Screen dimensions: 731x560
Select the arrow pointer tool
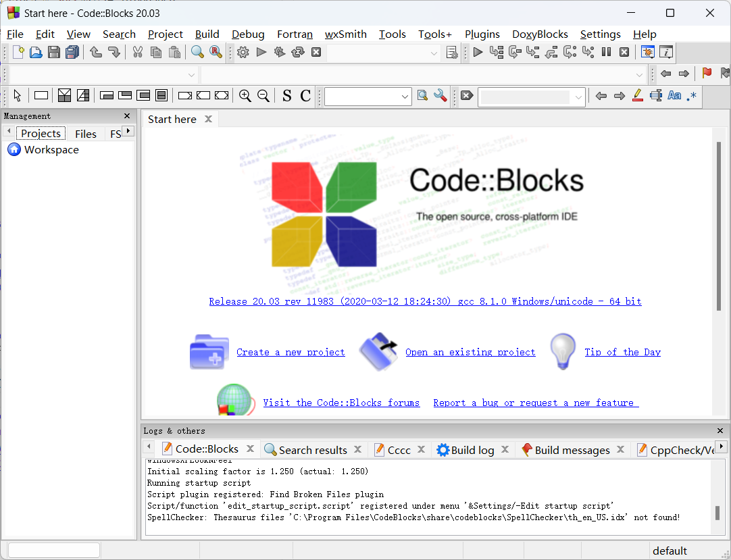18,96
